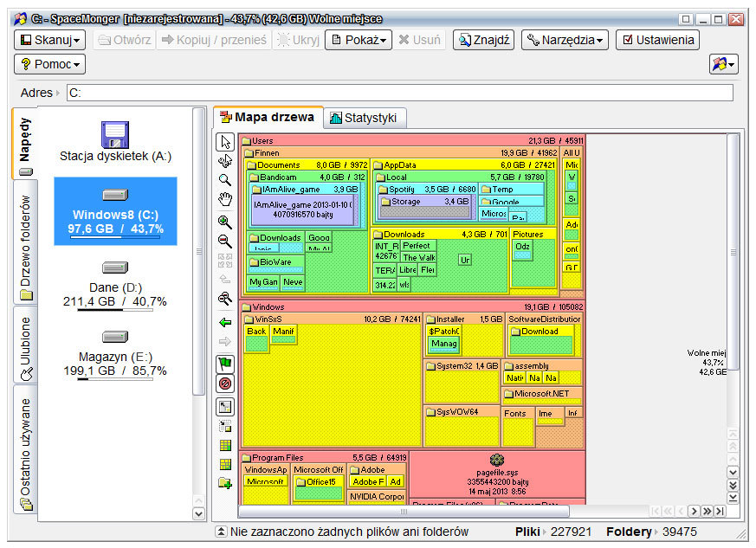Click the Windows folder block header

(412, 307)
